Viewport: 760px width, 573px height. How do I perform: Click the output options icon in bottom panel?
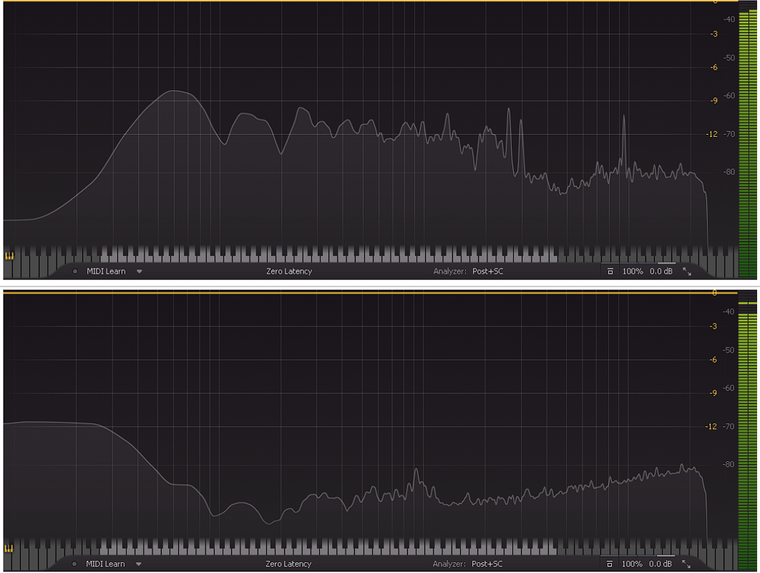coord(610,564)
